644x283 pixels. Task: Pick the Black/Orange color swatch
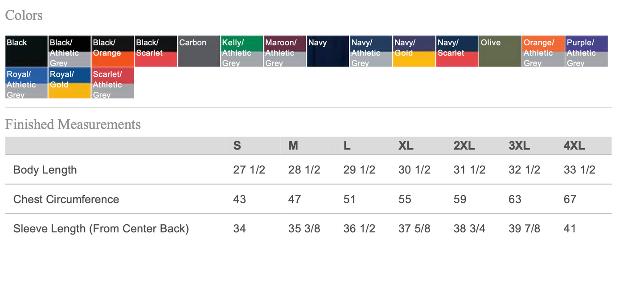coord(112,51)
